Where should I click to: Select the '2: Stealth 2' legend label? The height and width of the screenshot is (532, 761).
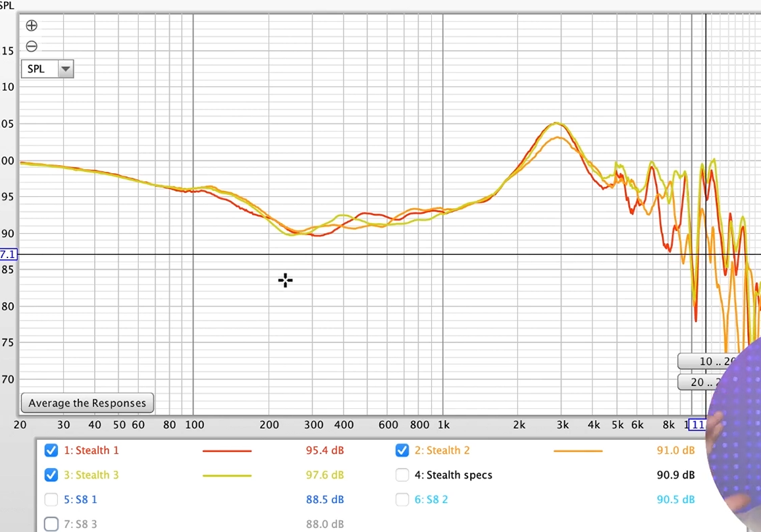[442, 450]
